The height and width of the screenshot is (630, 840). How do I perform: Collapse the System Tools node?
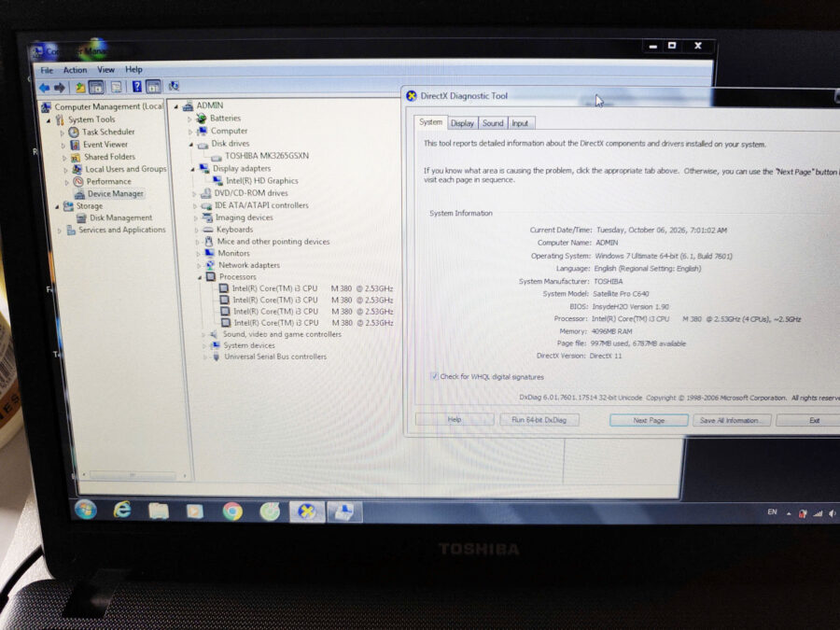pyautogui.click(x=49, y=120)
